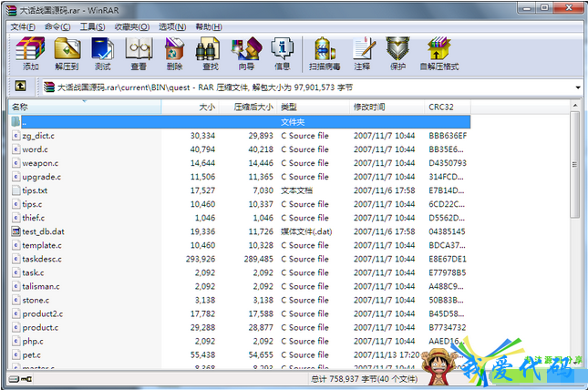This screenshot has height=390, width=588.
Task: Sort by the 压缩后大小 column header
Action: coord(248,107)
